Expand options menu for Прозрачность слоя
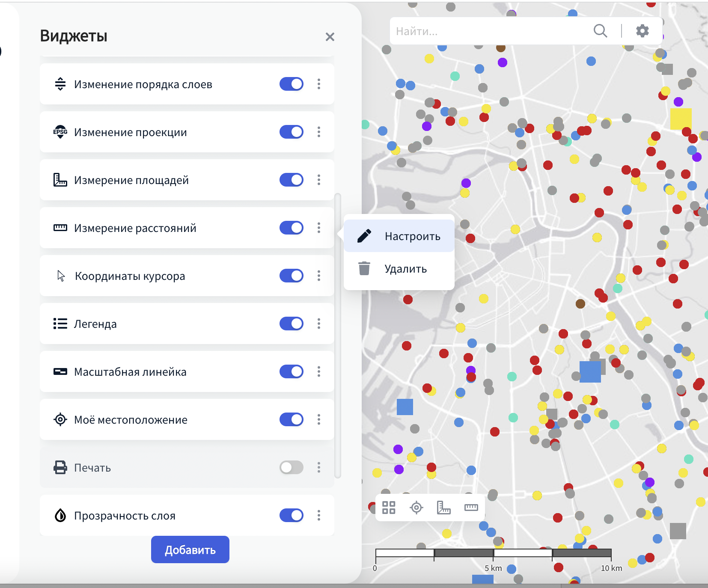The height and width of the screenshot is (588, 708). pyautogui.click(x=319, y=515)
